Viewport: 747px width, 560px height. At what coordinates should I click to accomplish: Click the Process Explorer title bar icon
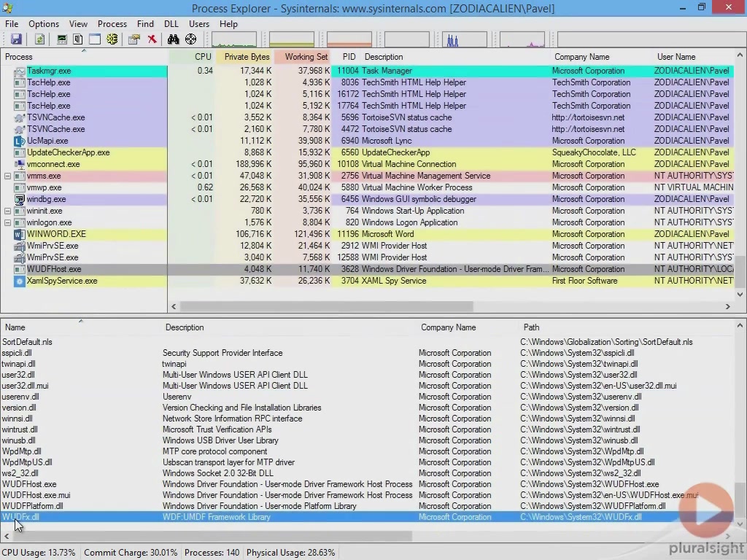click(8, 8)
